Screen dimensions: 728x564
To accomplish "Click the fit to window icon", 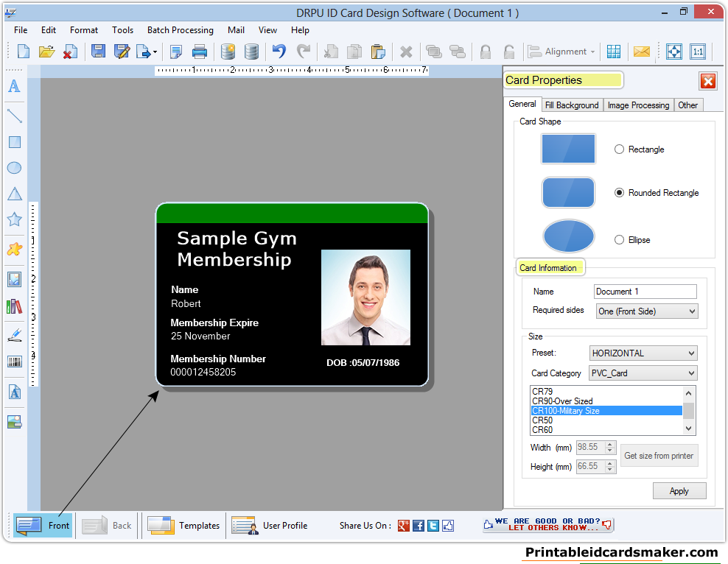I will [x=673, y=52].
